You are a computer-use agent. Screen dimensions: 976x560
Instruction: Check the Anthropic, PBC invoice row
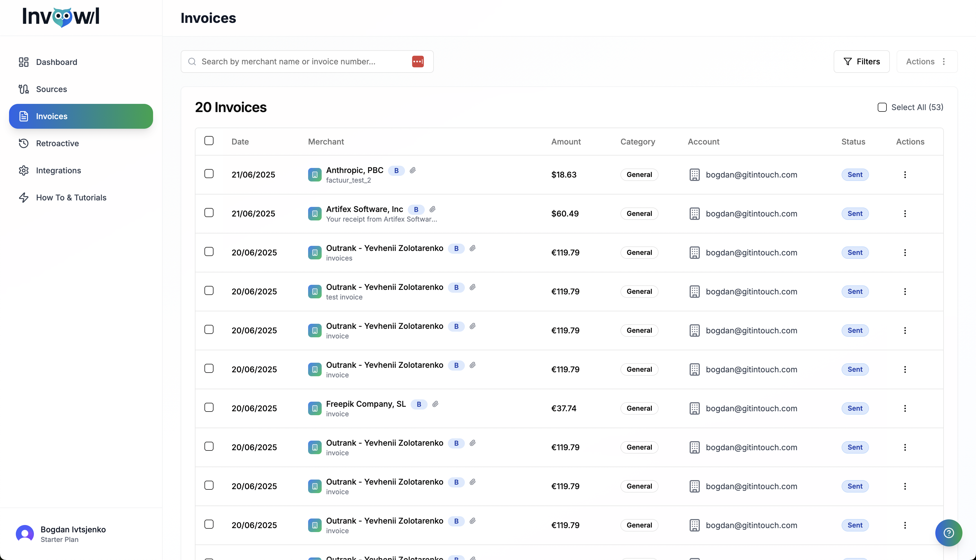pos(209,174)
